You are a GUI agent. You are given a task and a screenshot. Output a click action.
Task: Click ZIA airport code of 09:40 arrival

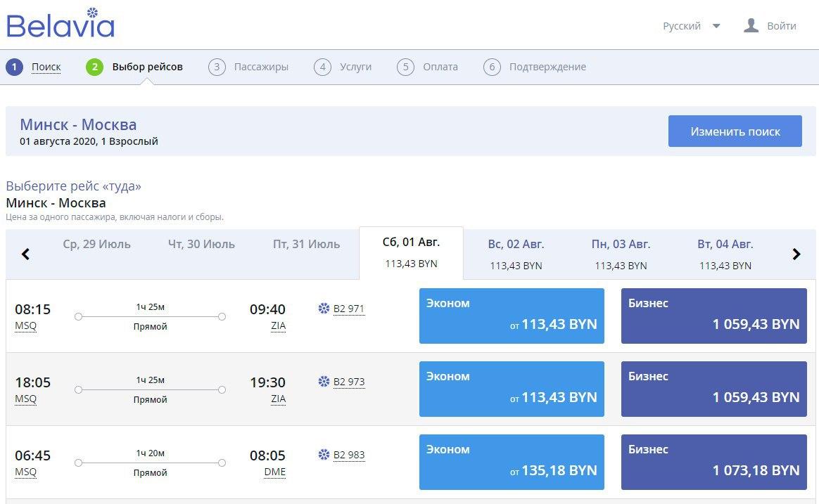(x=278, y=326)
